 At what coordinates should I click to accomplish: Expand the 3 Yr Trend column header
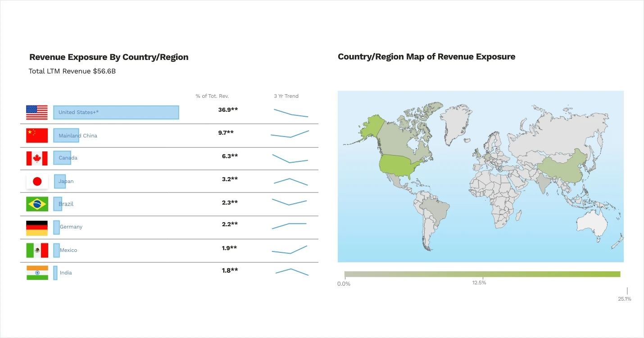point(286,96)
